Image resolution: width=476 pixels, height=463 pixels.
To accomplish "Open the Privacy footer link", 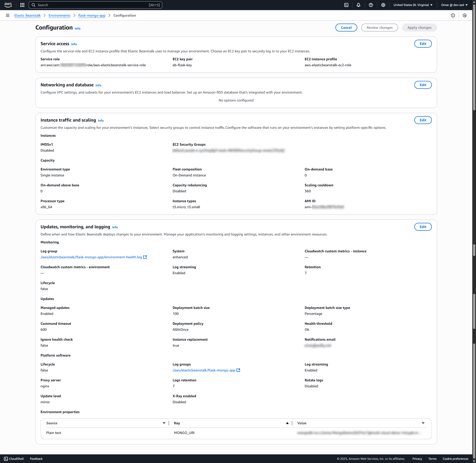I will (417, 459).
